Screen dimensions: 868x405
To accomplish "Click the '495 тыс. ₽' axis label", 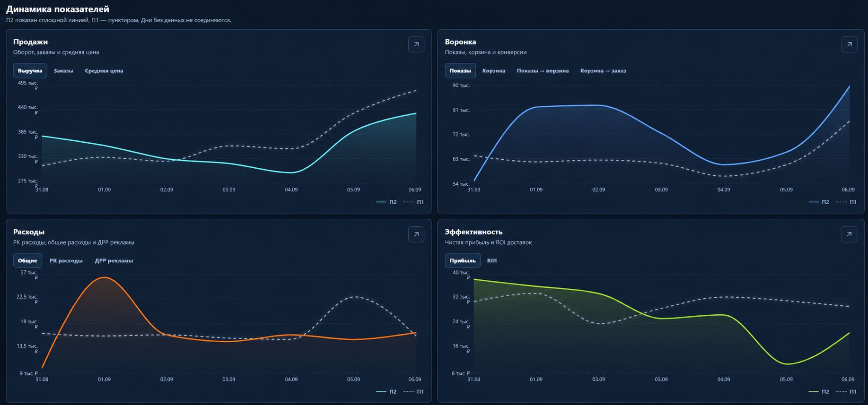I will coord(28,86).
